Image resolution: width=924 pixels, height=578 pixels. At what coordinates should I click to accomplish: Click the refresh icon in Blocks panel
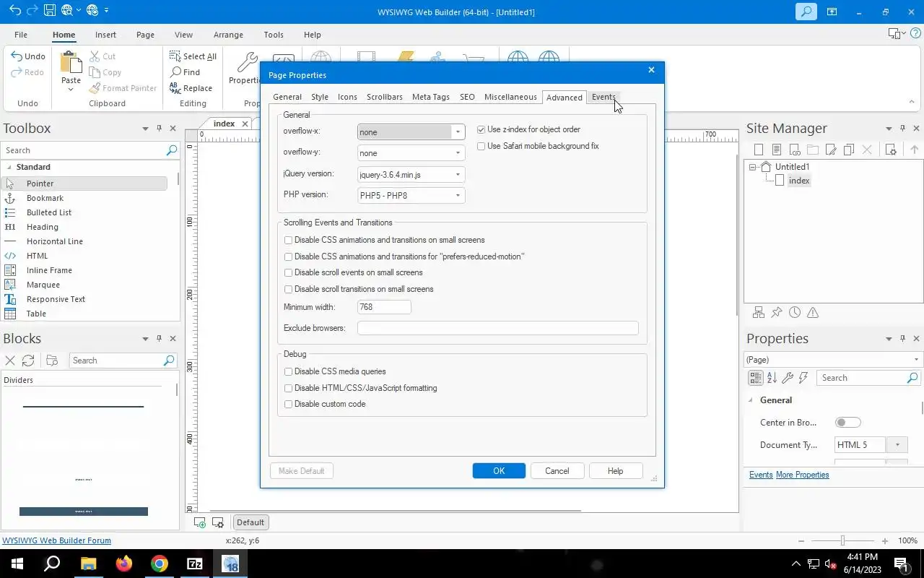28,361
